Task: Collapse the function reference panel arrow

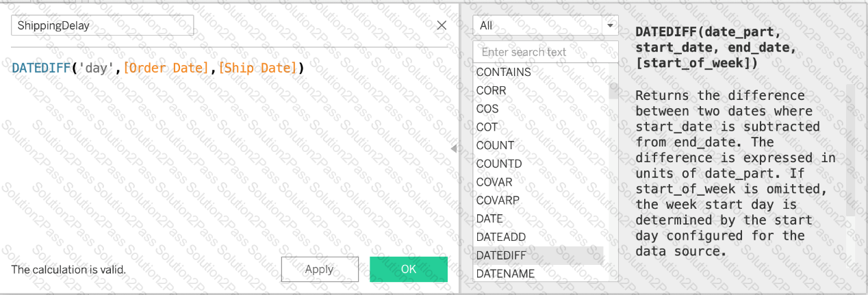Action: pos(453,149)
